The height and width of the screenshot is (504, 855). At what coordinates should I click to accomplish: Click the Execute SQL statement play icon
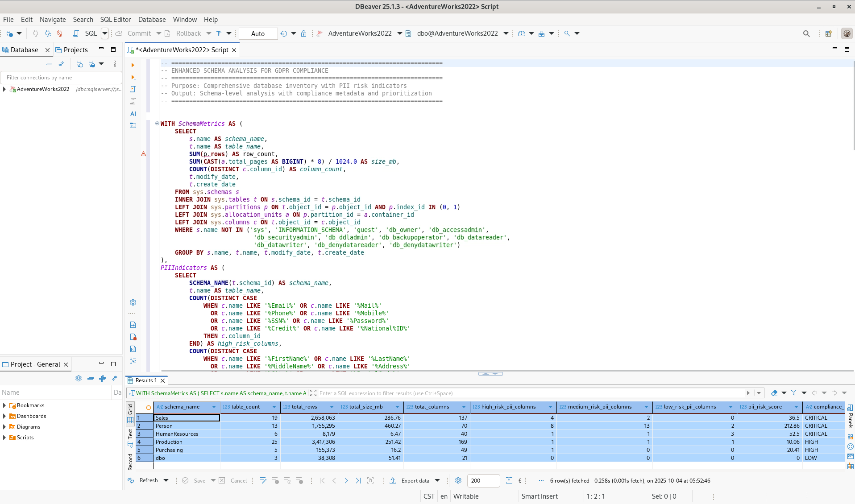click(133, 65)
